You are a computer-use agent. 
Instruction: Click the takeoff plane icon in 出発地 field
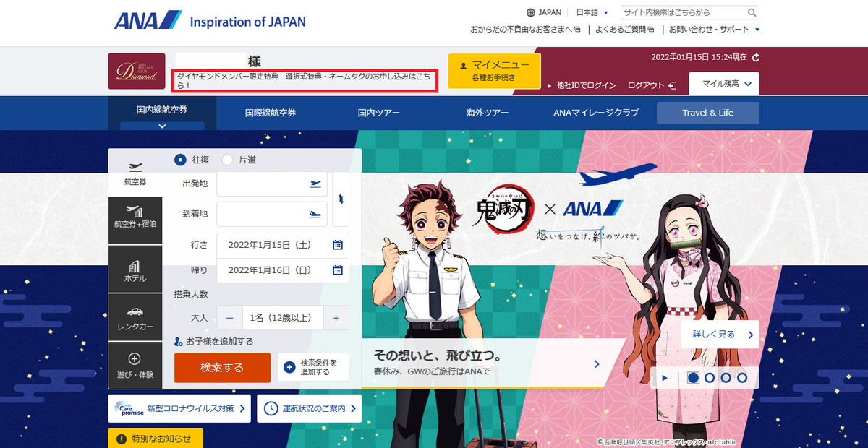point(315,184)
